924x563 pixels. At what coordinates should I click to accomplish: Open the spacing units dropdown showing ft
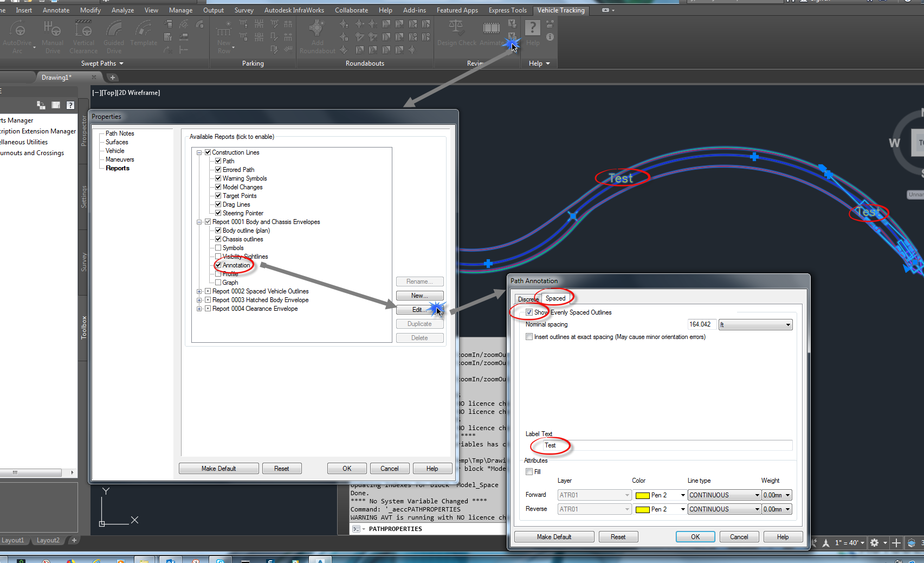pyautogui.click(x=789, y=324)
